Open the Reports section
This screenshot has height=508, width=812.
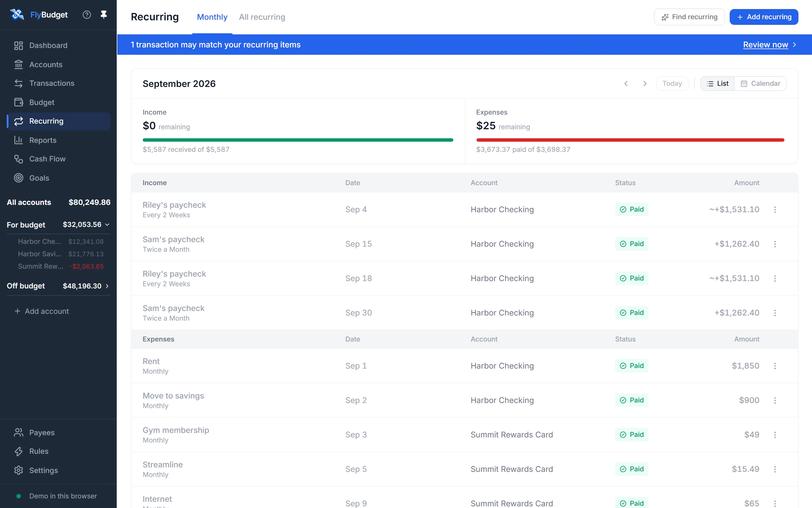point(58,140)
